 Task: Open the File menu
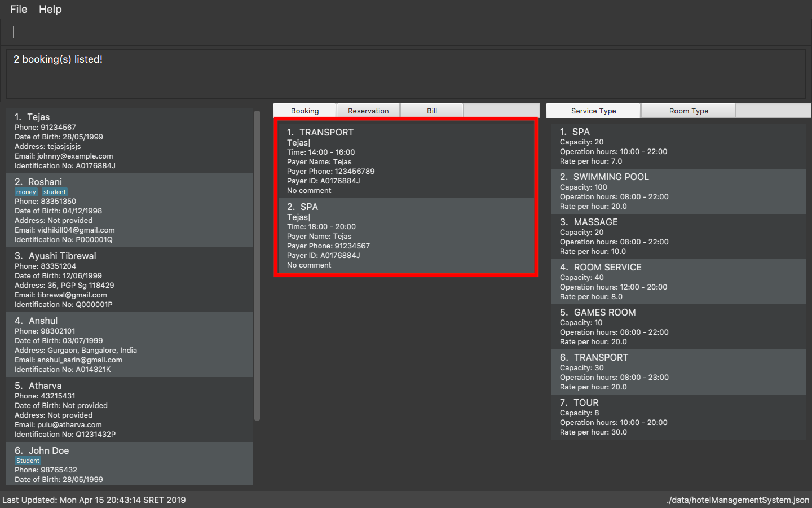19,9
